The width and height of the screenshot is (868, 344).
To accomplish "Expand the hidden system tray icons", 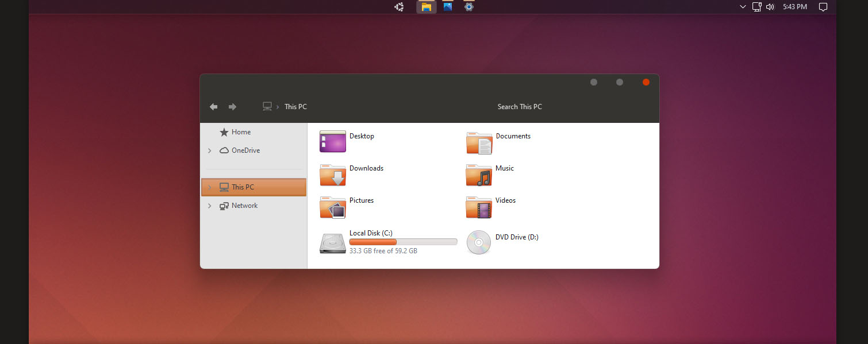I will point(742,6).
